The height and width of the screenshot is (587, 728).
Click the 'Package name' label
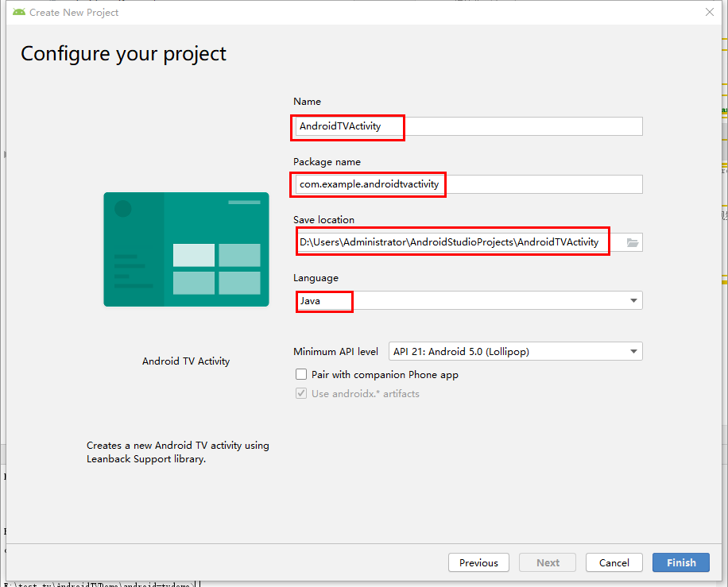(x=327, y=162)
